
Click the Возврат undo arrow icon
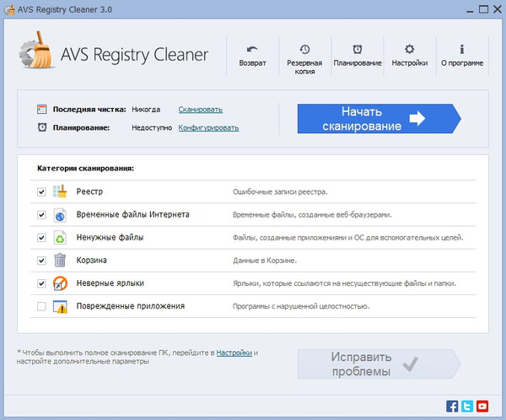[x=252, y=50]
